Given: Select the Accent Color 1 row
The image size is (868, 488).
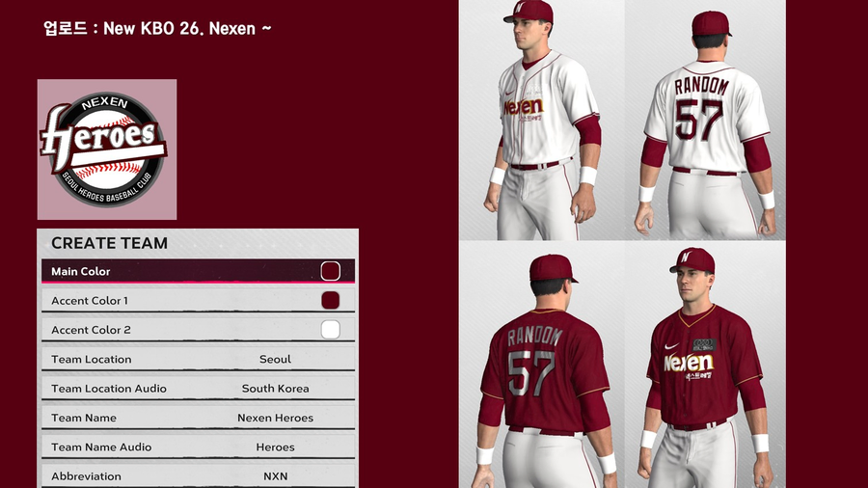Looking at the screenshot, I should click(x=198, y=301).
